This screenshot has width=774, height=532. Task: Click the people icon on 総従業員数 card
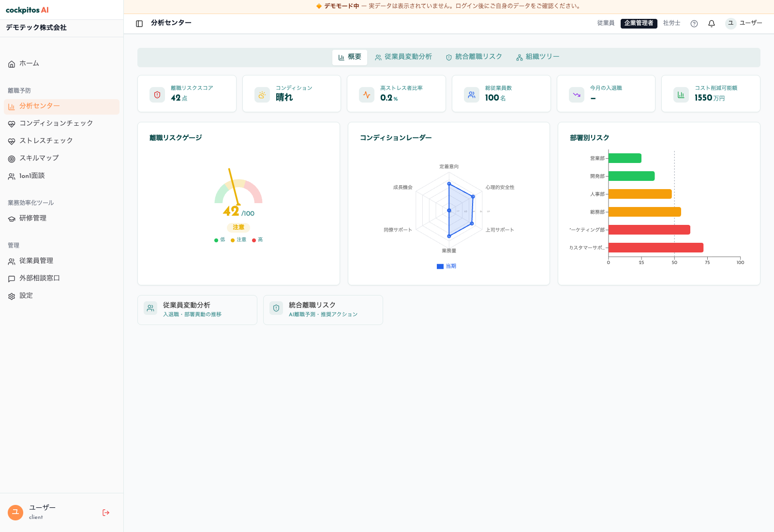point(472,95)
